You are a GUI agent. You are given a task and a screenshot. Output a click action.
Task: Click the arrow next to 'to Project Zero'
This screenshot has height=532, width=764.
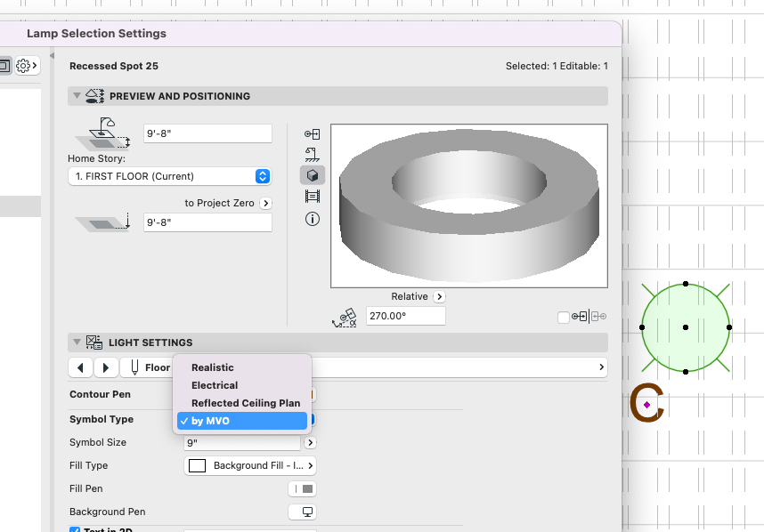coord(265,203)
